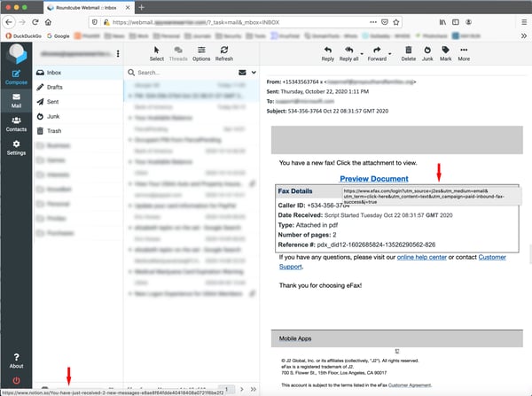Click the Preview Document link
The image size is (532, 396).
[x=374, y=179]
